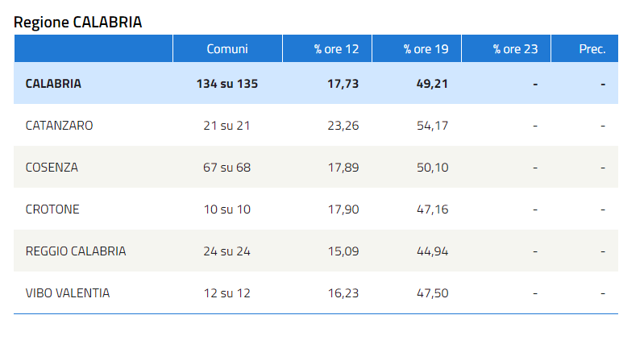The height and width of the screenshot is (340, 644).
Task: Click Catanzaro's 23,26 noon turnout
Action: click(343, 126)
